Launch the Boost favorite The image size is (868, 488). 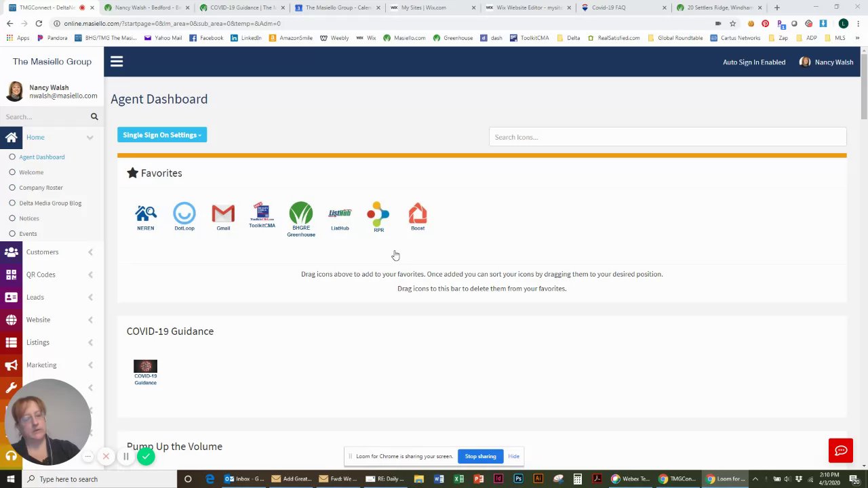click(x=418, y=218)
